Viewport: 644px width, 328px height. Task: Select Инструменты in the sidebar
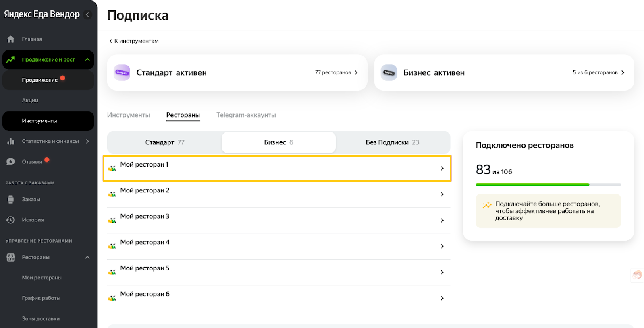tap(39, 121)
